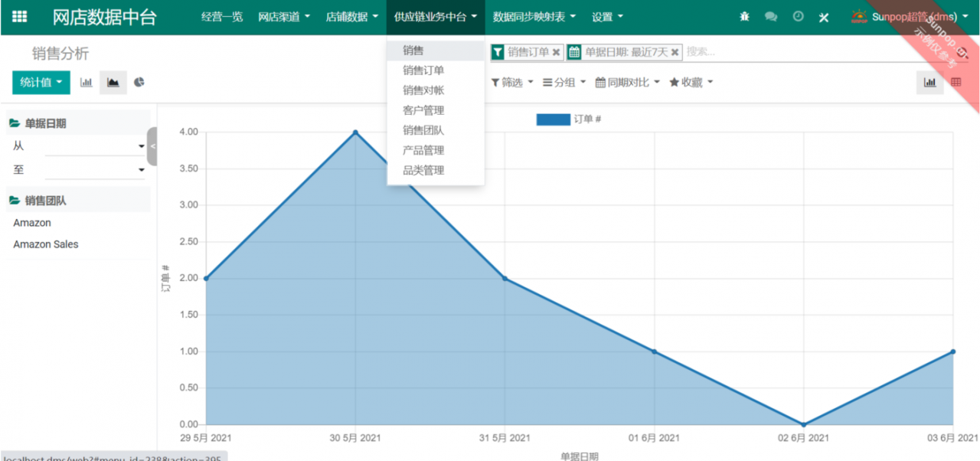The width and height of the screenshot is (980, 461).
Task: Select 销售订单 from the open menu
Action: (x=423, y=70)
